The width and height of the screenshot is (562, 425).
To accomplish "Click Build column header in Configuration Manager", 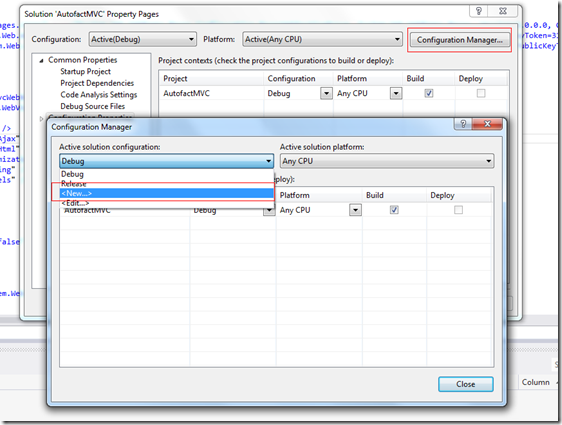I will click(394, 195).
